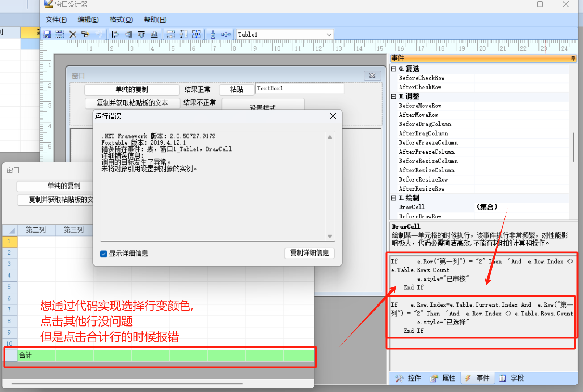Select the BeforeResizeColumn event

point(428,161)
